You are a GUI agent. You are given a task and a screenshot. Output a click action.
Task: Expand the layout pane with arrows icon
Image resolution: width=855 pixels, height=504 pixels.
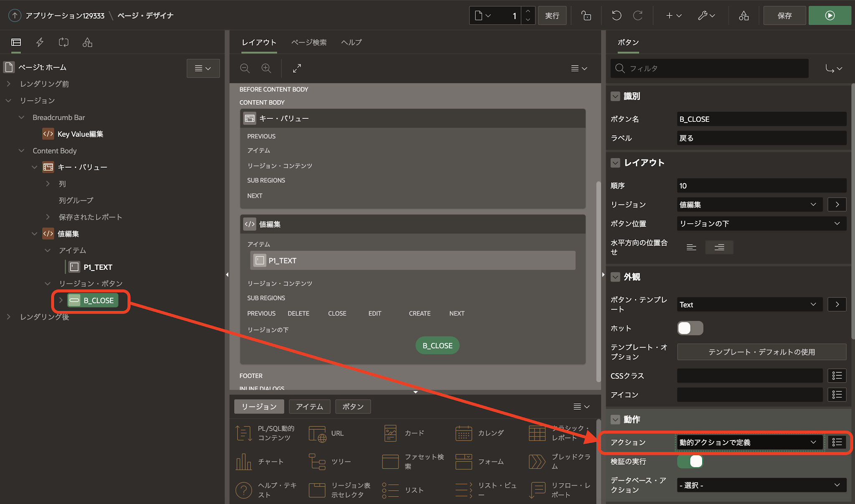pos(297,68)
